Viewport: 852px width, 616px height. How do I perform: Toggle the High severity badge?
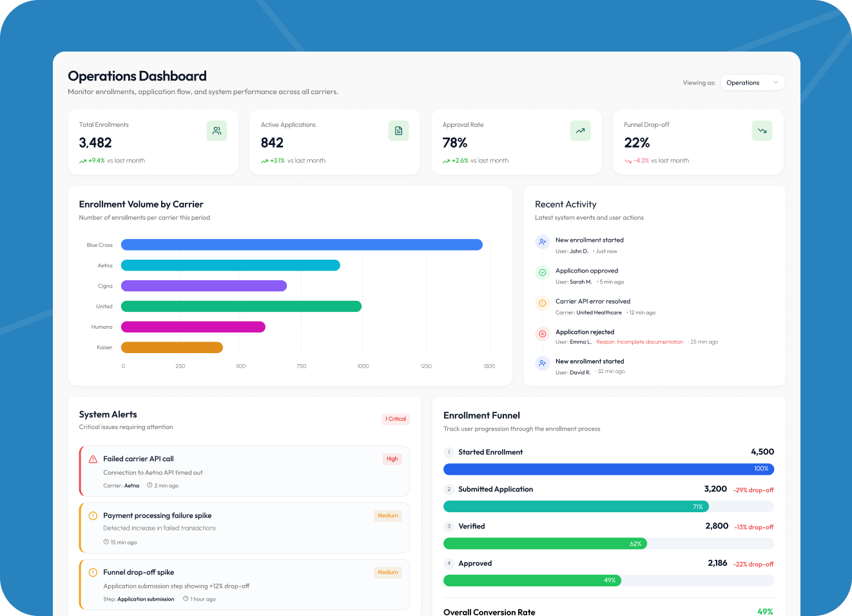392,459
